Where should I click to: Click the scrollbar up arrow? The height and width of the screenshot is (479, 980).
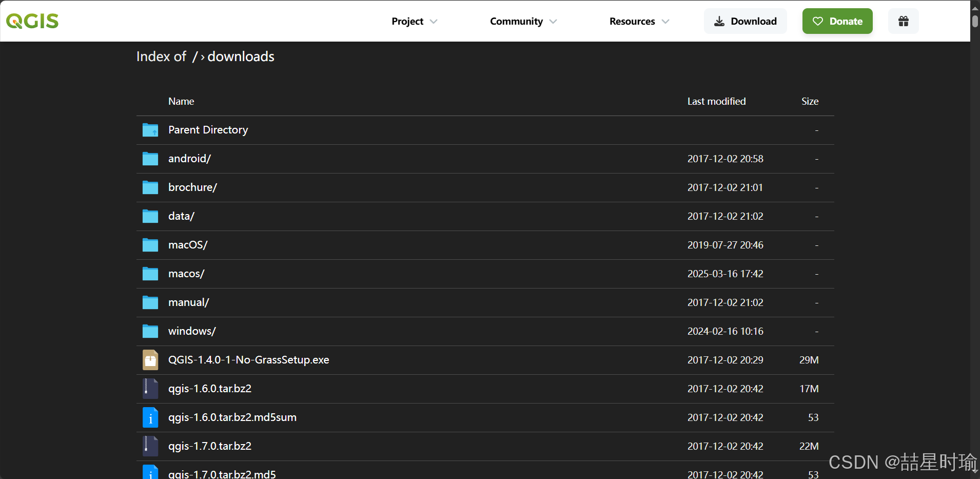[x=975, y=8]
